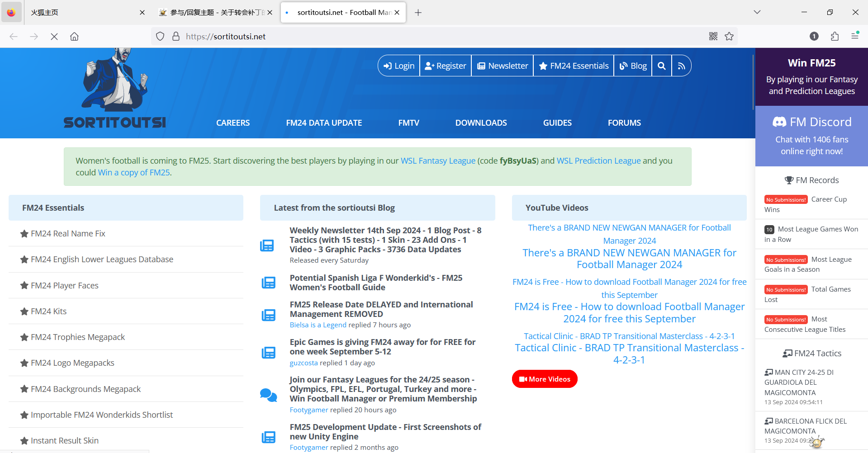Click the Login button
The height and width of the screenshot is (453, 868).
click(x=399, y=66)
